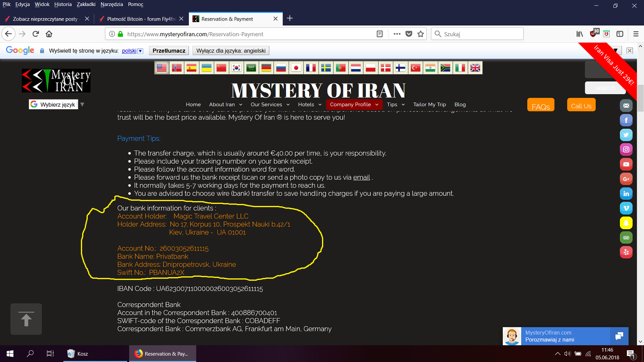Open the Historia menu
The image size is (644, 362).
(63, 4)
